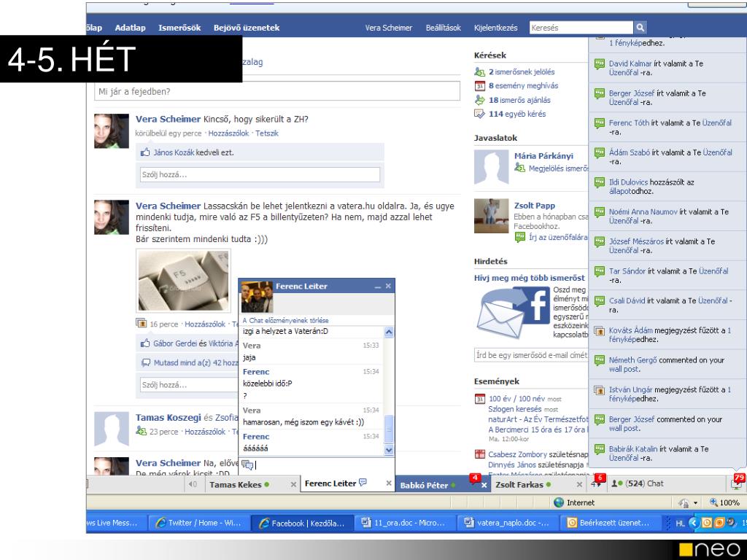The height and width of the screenshot is (560, 747).
Task: Click the add-friend icon beside Mária Párkányi's suggestion
Action: pyautogui.click(x=519, y=168)
